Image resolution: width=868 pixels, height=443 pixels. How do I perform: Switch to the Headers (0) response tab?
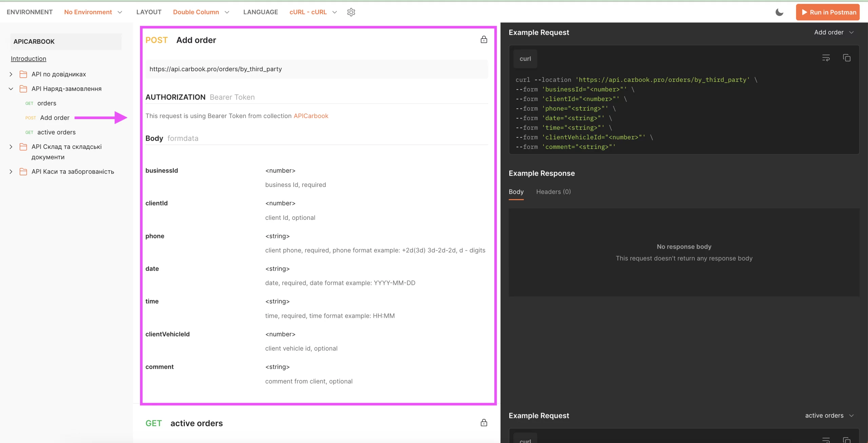553,192
